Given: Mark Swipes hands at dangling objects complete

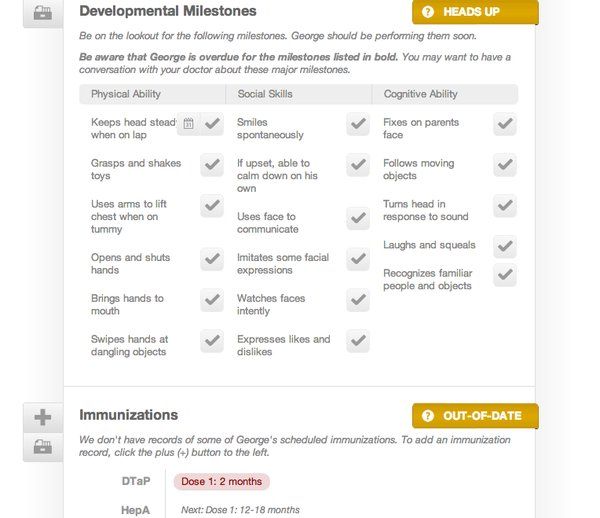Looking at the screenshot, I should pyautogui.click(x=212, y=340).
